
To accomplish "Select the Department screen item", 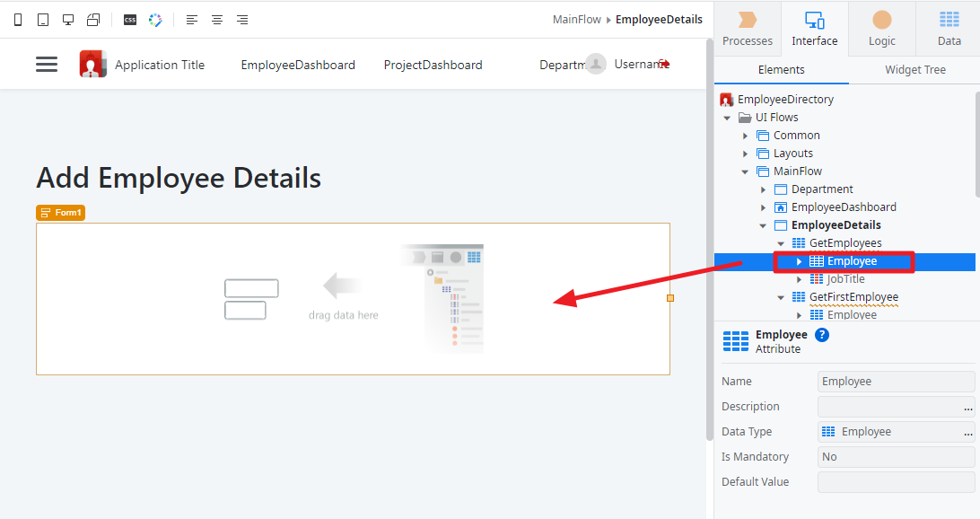I will tap(822, 189).
